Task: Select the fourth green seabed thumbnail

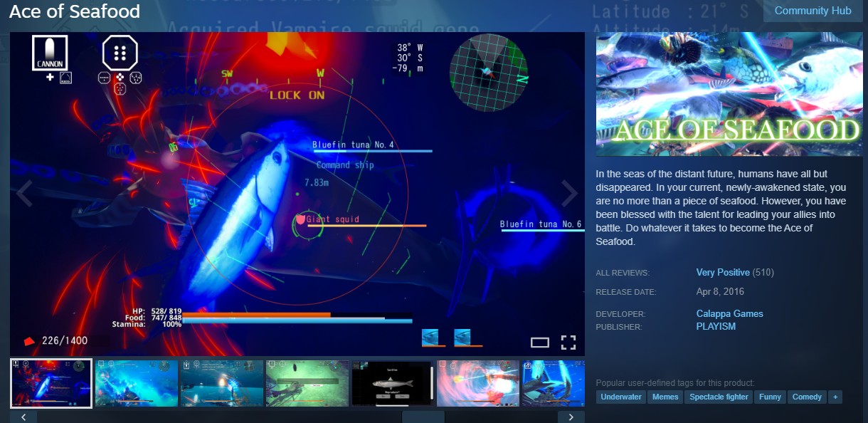Action: (307, 383)
